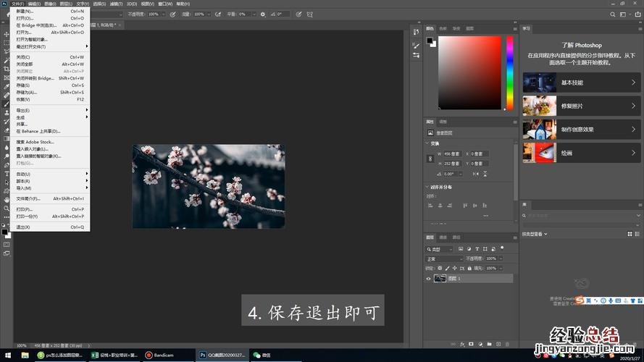Hide layer 1 using the eye icon
644x362 pixels.
click(x=428, y=279)
